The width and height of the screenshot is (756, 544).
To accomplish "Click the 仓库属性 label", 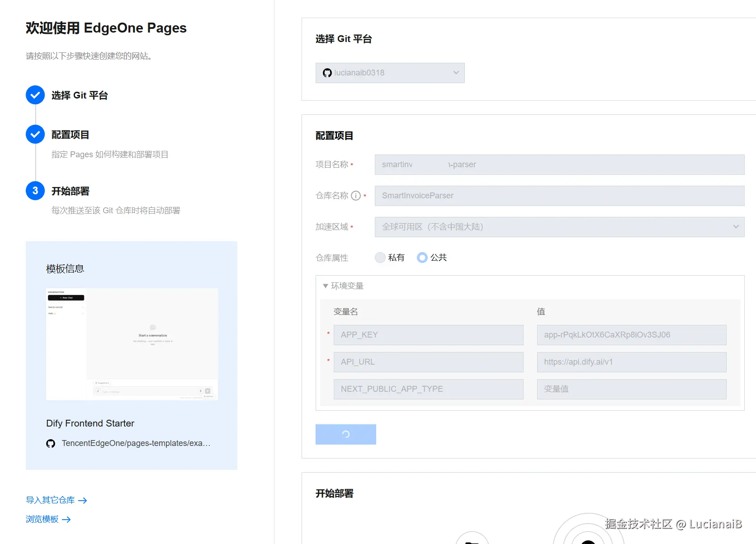I will (x=332, y=258).
